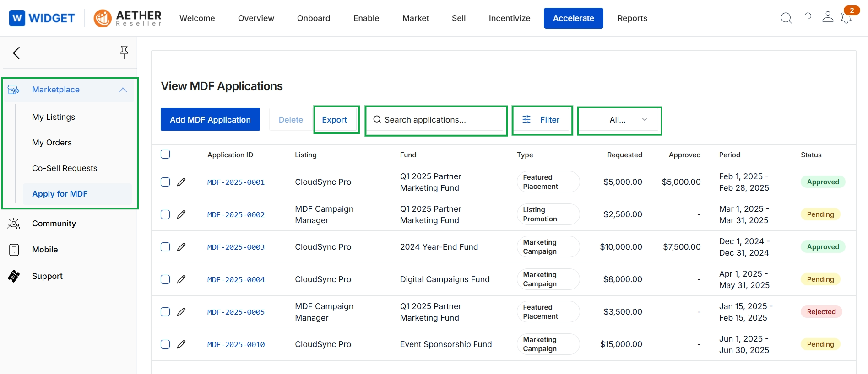Click the Support ticket icon
This screenshot has width=868, height=374.
[x=14, y=276]
